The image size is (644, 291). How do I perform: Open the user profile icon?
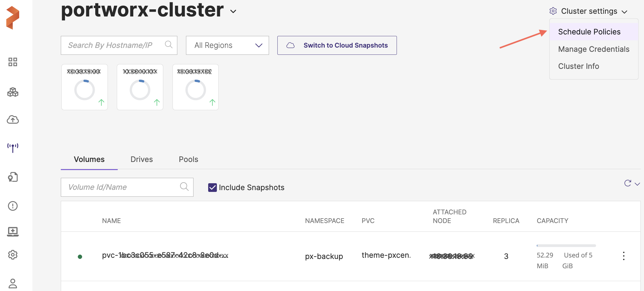(x=13, y=283)
